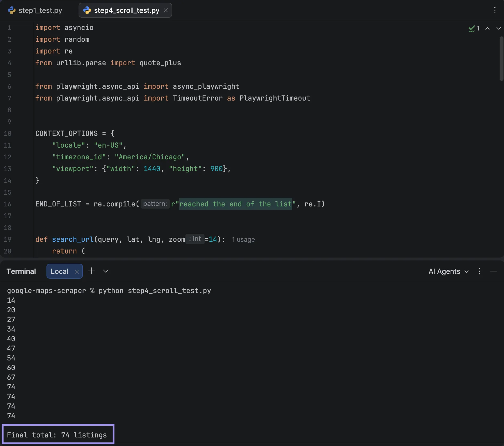Click the 'America/Chicago' string value
Viewport: 504px width, 446px height.
[x=150, y=157]
